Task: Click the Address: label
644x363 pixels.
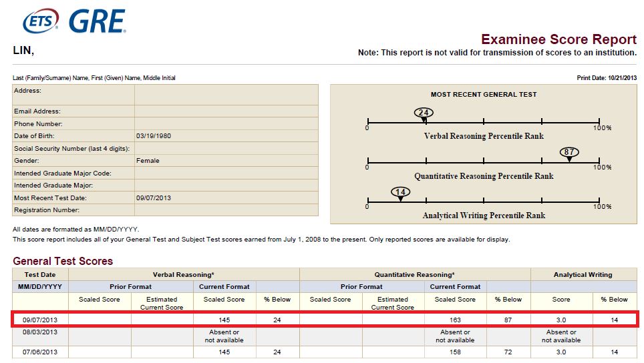Action: pos(27,91)
